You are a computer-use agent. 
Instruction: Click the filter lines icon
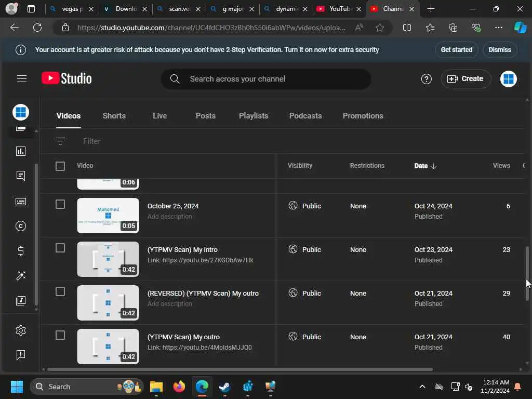(60, 141)
